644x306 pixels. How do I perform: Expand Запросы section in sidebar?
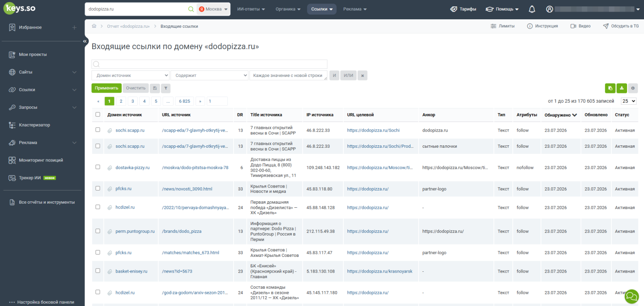(x=42, y=108)
